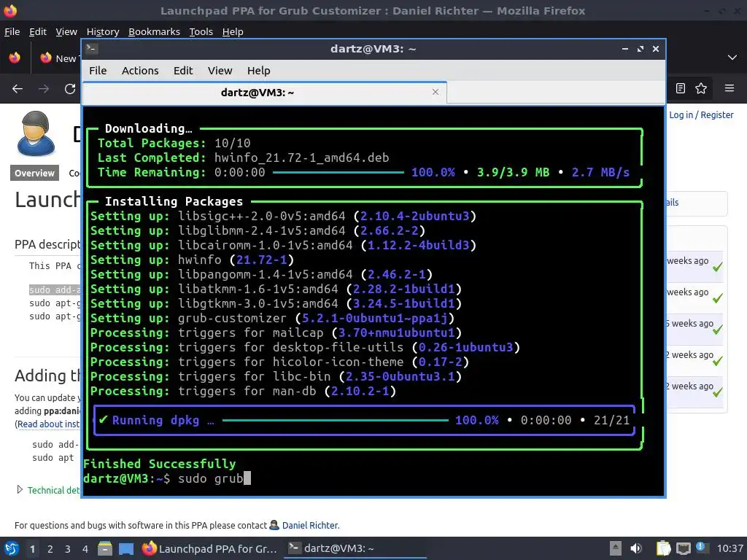Open the terminal's Actions menu
Image resolution: width=747 pixels, height=560 pixels.
[140, 71]
